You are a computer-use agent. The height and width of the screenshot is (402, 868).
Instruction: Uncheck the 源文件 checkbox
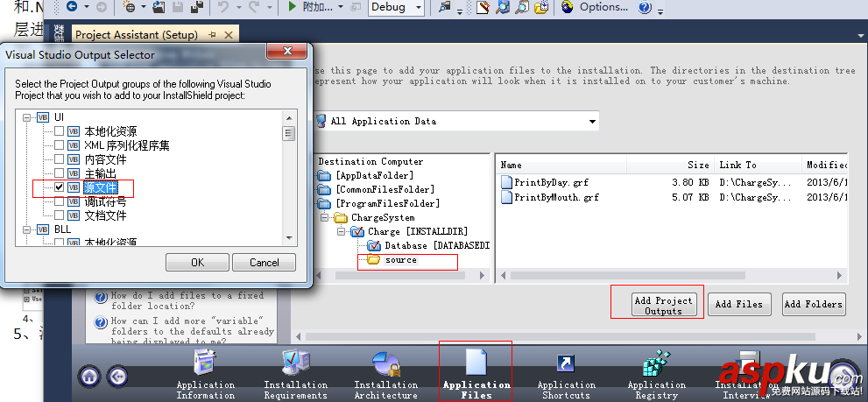click(x=59, y=187)
